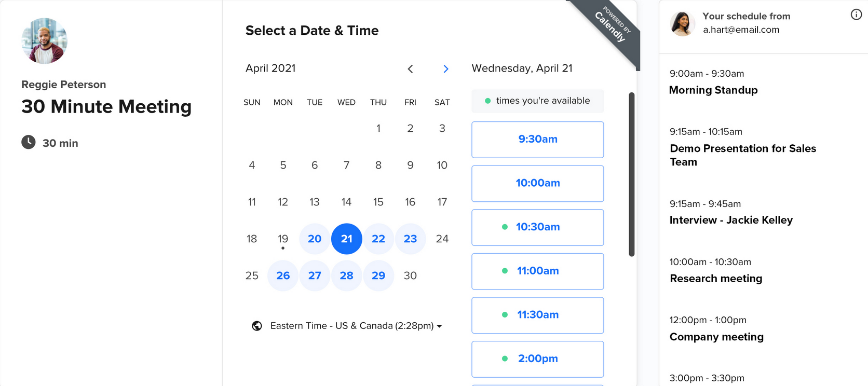Click the globe time zone icon

[x=257, y=326]
